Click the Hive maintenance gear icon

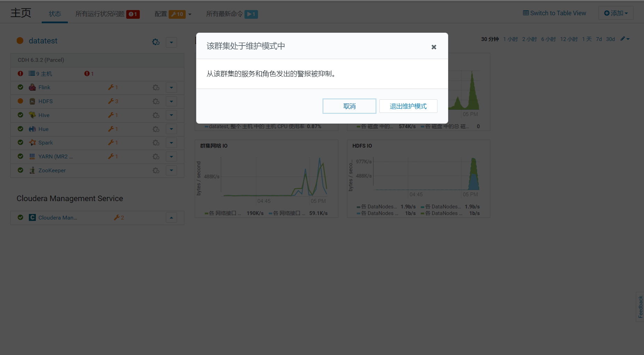click(x=156, y=115)
